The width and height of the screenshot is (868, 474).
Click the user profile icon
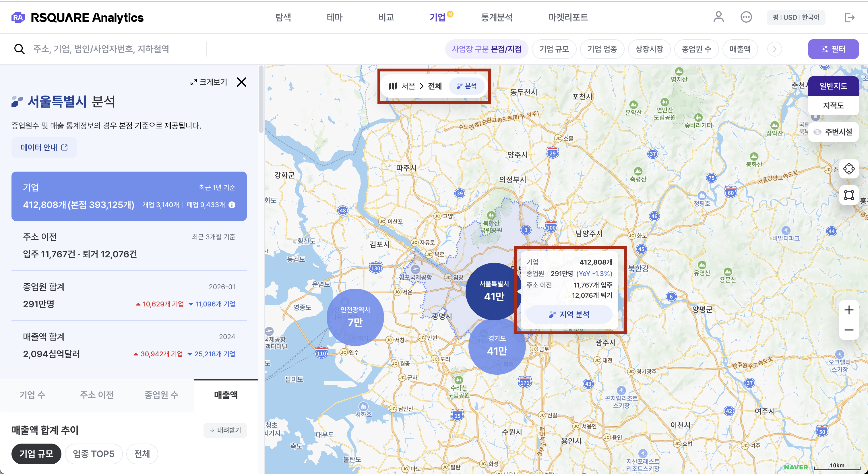click(x=718, y=17)
